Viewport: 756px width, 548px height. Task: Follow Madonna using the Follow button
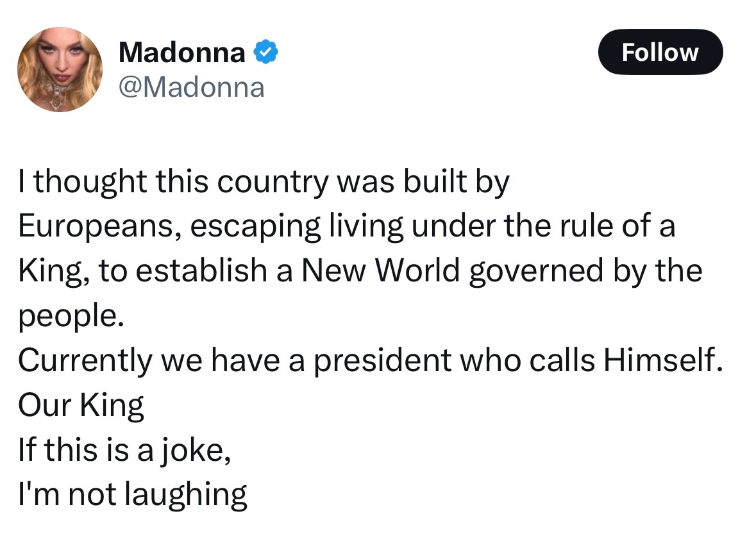[660, 52]
